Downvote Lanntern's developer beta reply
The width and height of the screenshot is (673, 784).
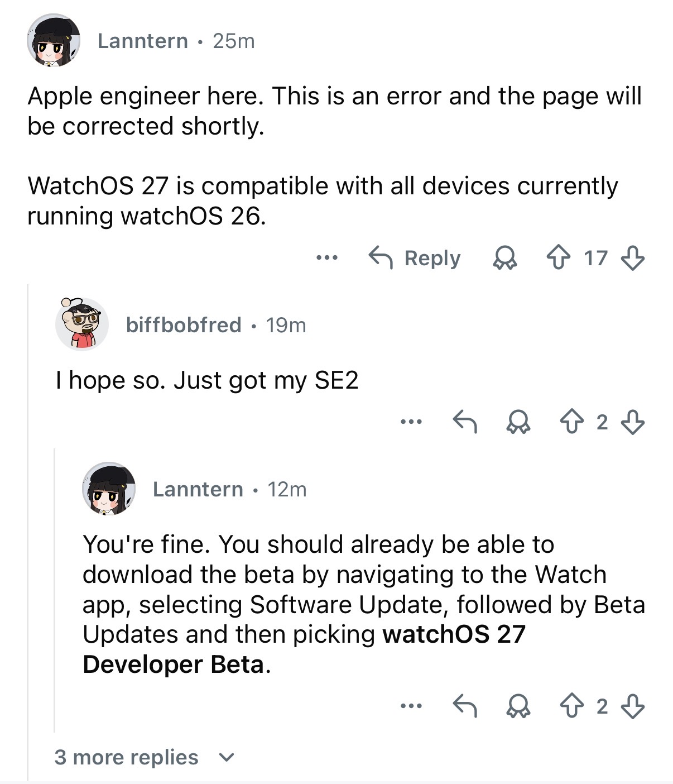pyautogui.click(x=633, y=706)
